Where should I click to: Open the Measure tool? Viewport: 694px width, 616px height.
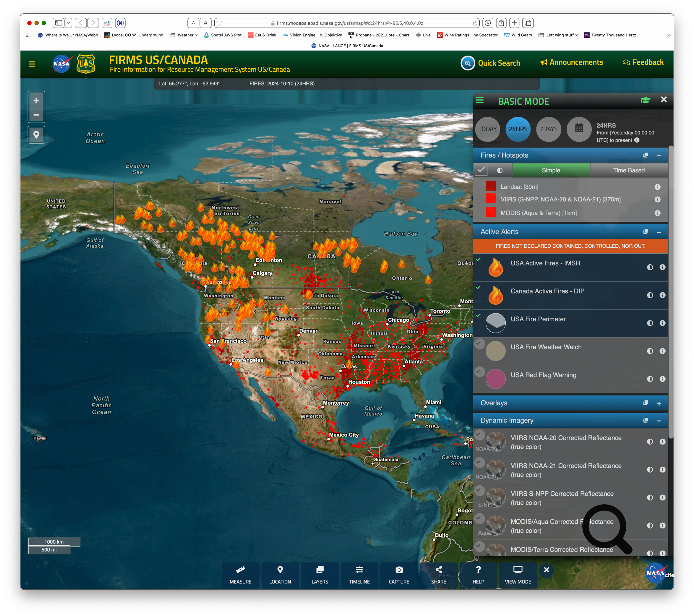(x=240, y=575)
